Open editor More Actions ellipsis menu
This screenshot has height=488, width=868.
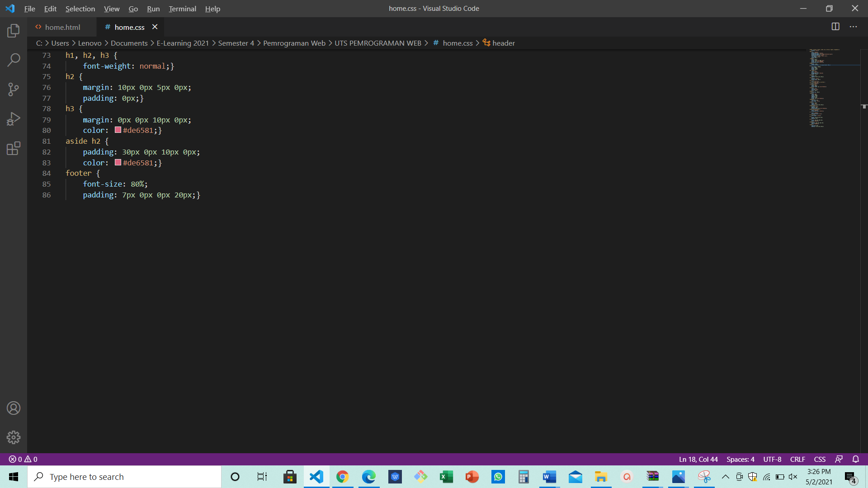(853, 27)
